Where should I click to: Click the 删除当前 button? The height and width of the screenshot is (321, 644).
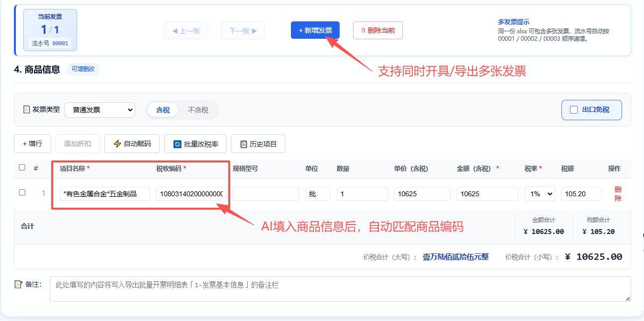(378, 30)
